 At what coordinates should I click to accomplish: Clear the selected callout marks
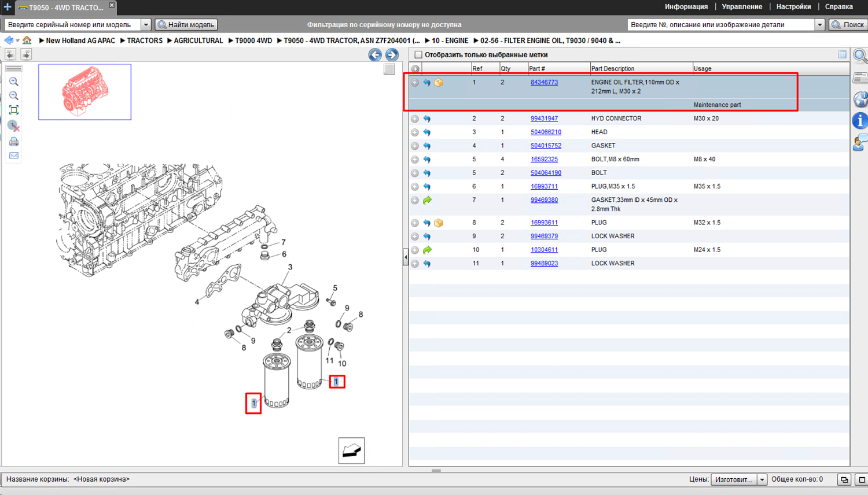click(x=14, y=125)
